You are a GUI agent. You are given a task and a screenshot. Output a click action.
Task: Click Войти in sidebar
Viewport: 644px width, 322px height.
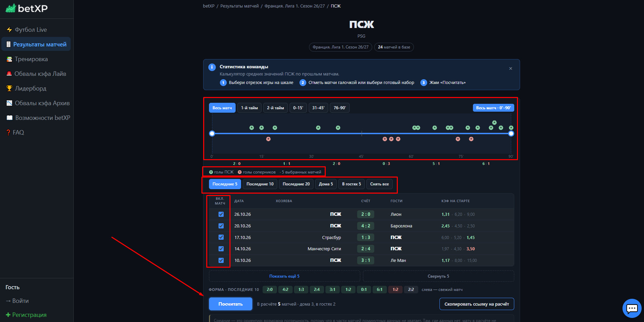click(x=17, y=301)
